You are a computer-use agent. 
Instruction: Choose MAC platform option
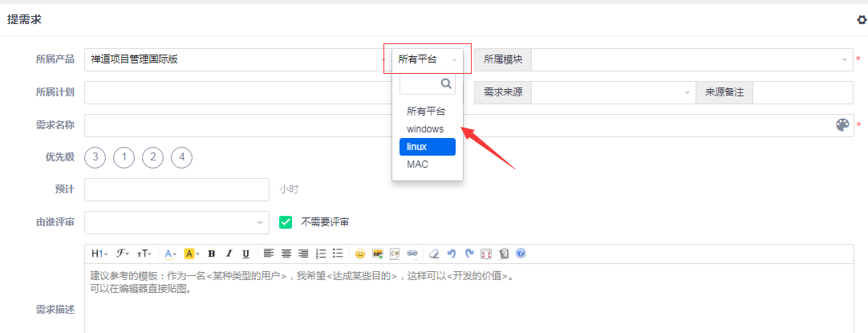[x=428, y=164]
